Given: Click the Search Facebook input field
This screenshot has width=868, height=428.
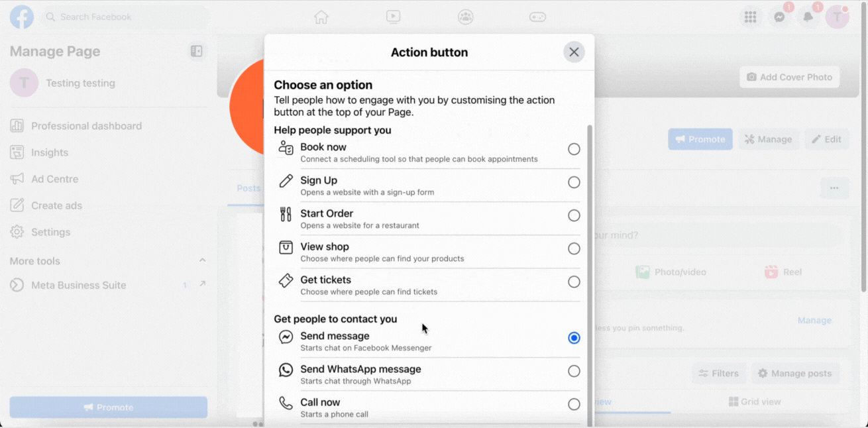Looking at the screenshot, I should pyautogui.click(x=125, y=17).
